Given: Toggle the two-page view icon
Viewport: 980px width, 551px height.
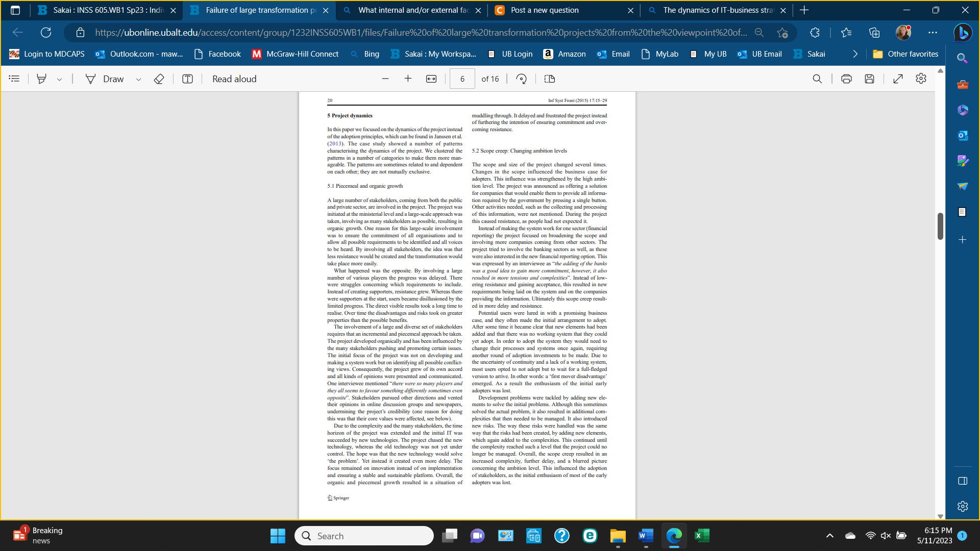Looking at the screenshot, I should [549, 79].
